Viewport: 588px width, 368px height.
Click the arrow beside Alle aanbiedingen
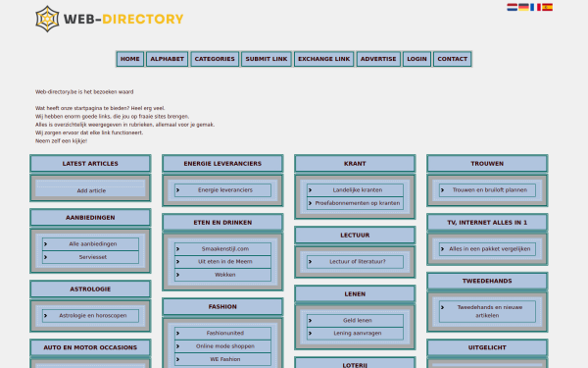tap(45, 244)
